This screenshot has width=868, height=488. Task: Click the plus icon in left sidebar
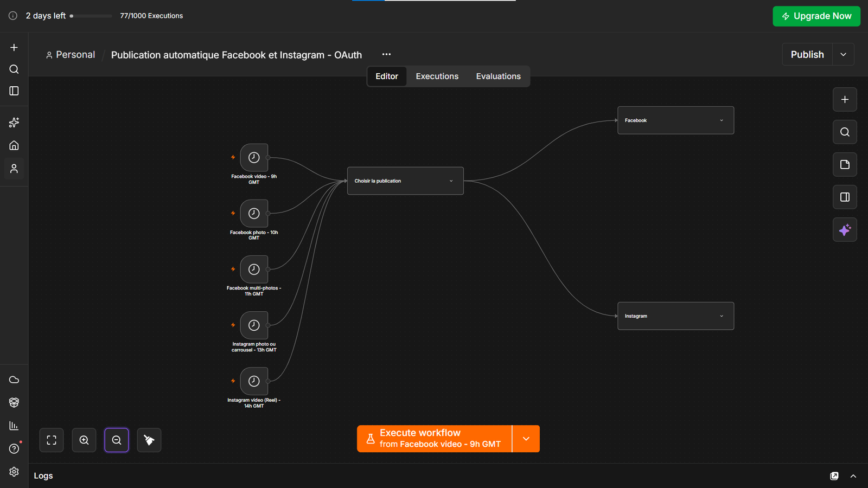[x=14, y=48]
